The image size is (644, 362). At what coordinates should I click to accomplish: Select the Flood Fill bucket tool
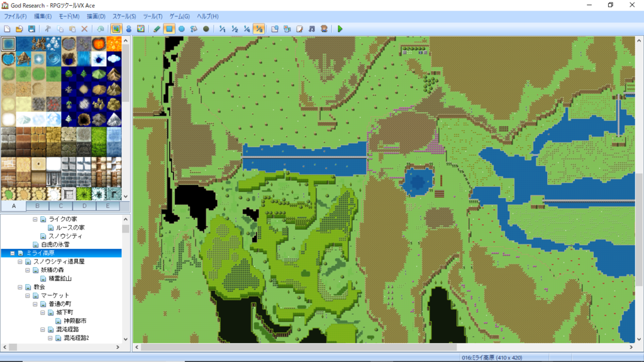[x=194, y=29]
